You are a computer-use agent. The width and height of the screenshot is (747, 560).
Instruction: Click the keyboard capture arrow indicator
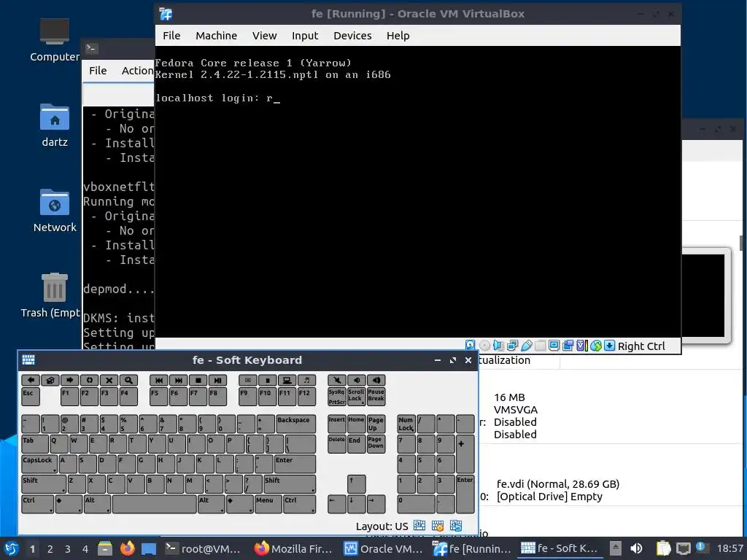click(609, 345)
